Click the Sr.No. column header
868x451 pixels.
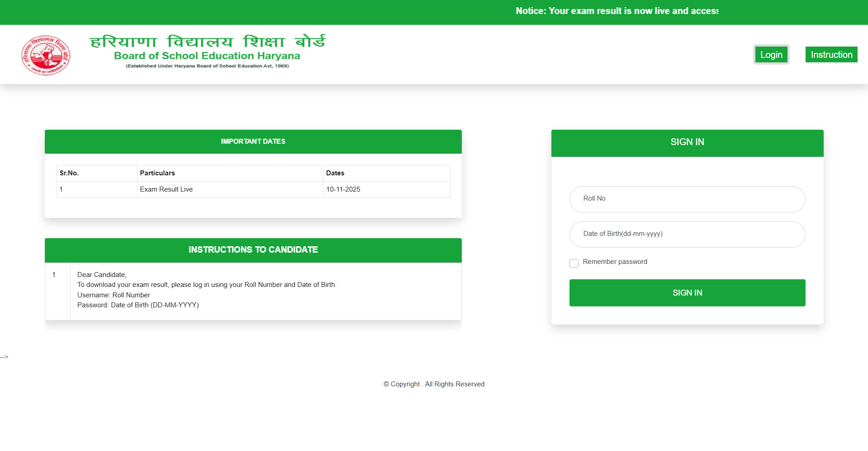tap(69, 173)
